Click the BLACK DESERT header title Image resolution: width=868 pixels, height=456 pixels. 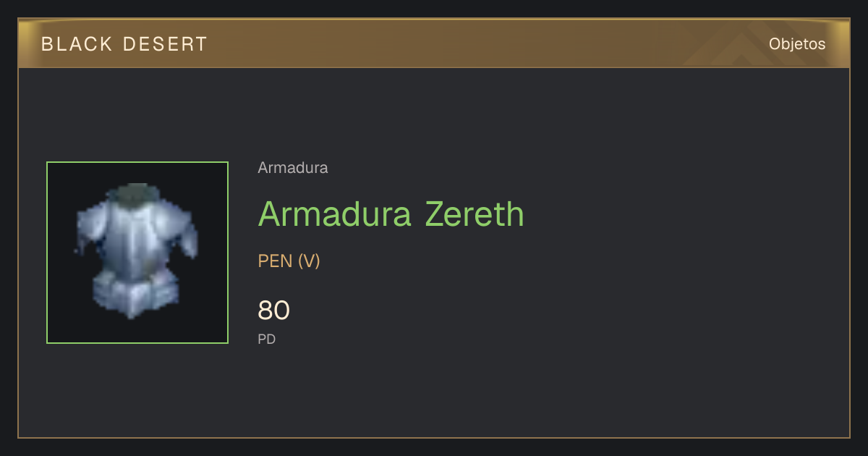tap(124, 44)
